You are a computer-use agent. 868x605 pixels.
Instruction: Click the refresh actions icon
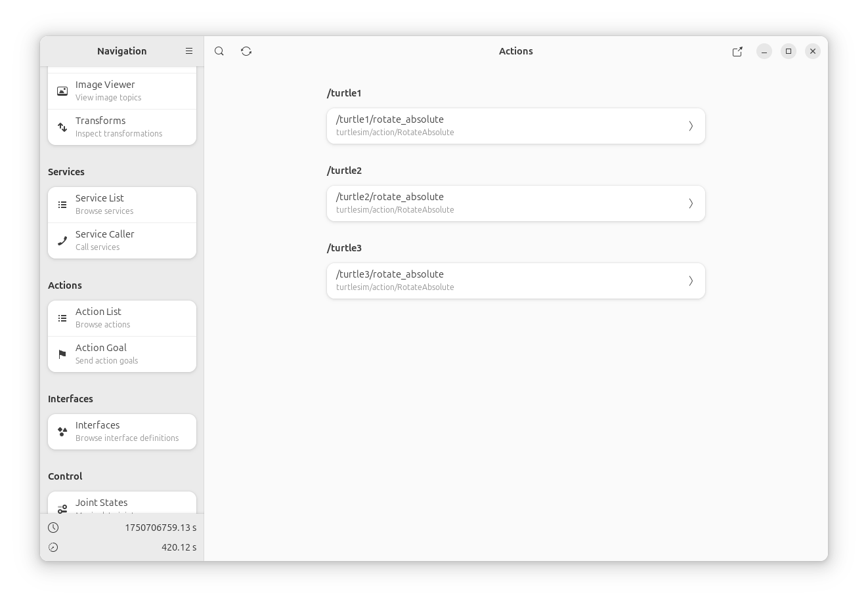click(246, 51)
